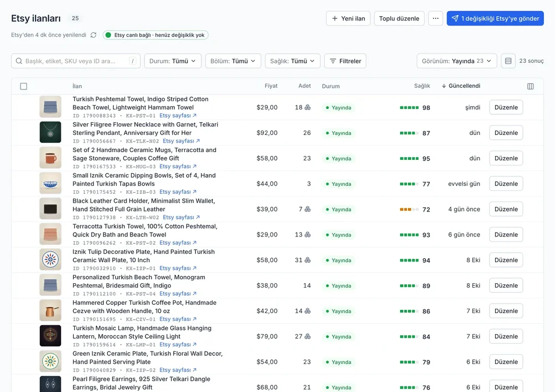555x392 pixels.
Task: Click the 25 count badge beside Etsy ilanları
Action: 75,18
